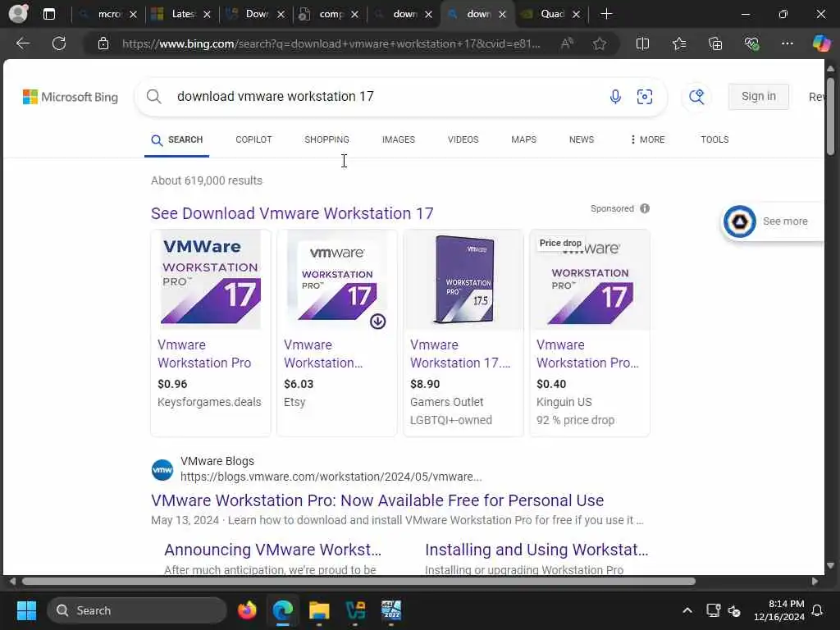Image resolution: width=840 pixels, height=630 pixels.
Task: Start voice search with microphone icon
Action: 615,97
